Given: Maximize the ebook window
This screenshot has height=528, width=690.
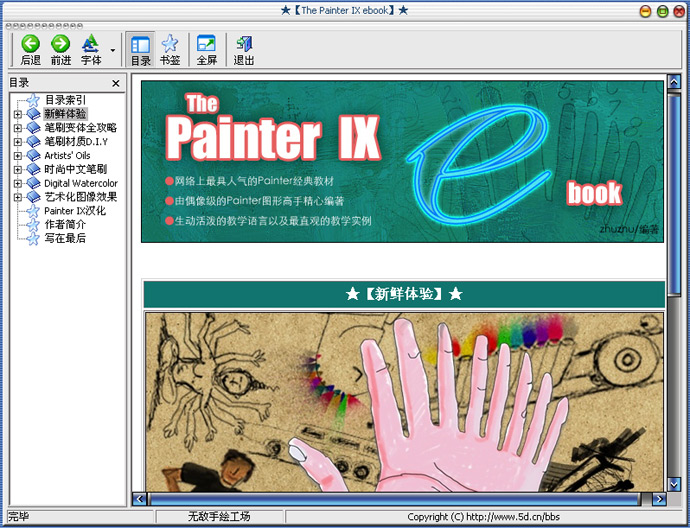Looking at the screenshot, I should [x=662, y=11].
